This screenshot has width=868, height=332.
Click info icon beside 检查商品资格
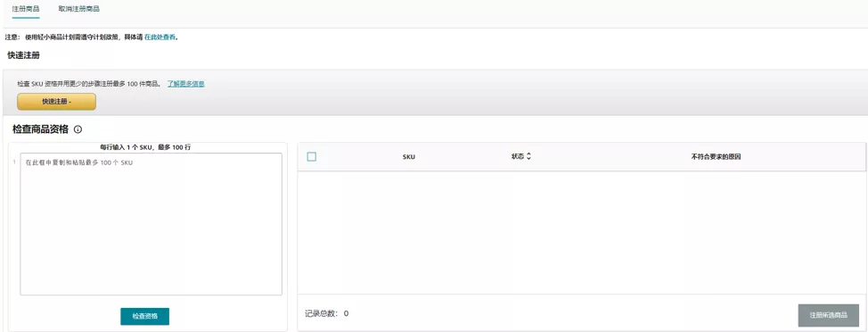tap(78, 129)
